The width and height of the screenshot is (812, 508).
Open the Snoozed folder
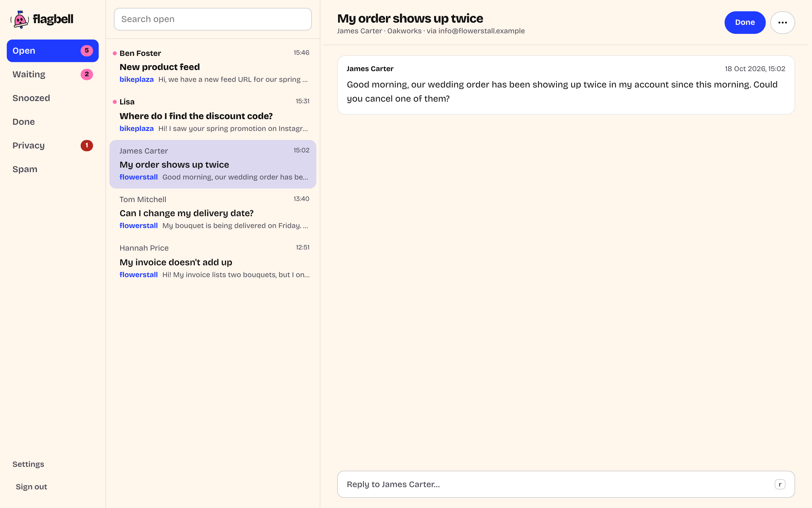(x=53, y=98)
